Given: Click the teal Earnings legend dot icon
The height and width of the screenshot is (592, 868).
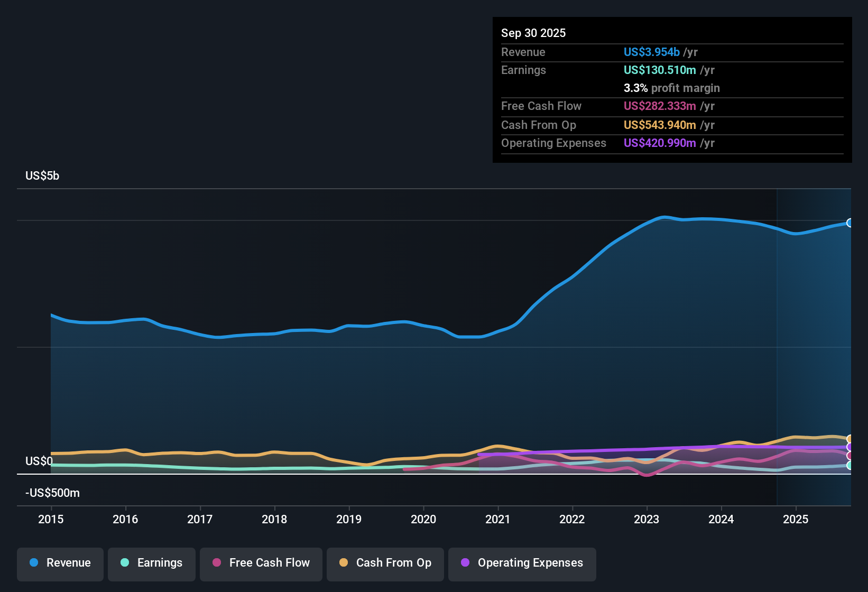Looking at the screenshot, I should click(125, 563).
